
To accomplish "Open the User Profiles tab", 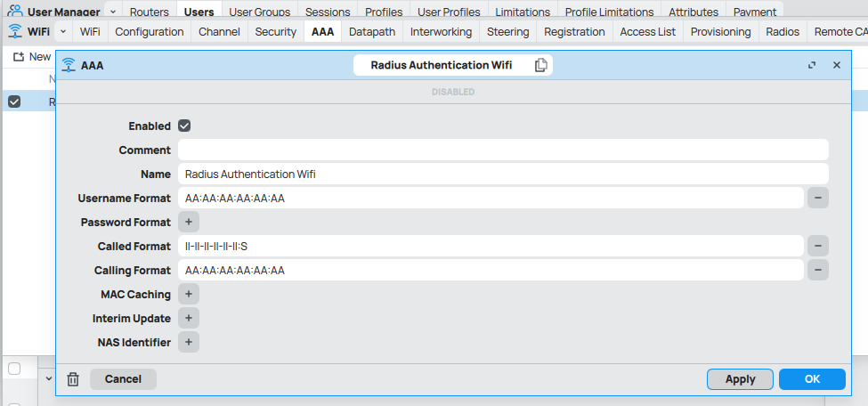I will (449, 12).
